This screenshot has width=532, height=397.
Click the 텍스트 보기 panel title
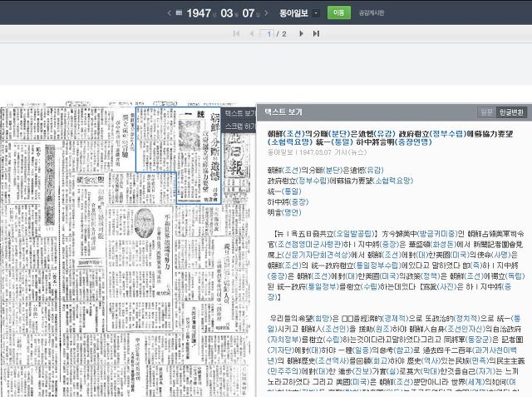tap(283, 112)
